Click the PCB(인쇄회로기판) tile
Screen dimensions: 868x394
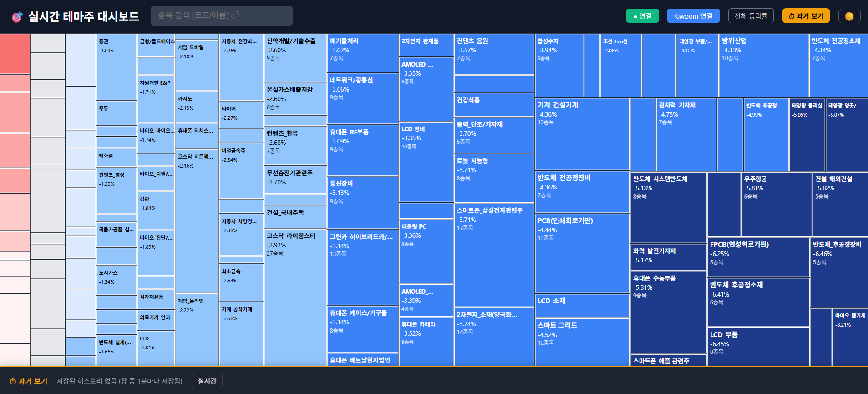coord(582,253)
